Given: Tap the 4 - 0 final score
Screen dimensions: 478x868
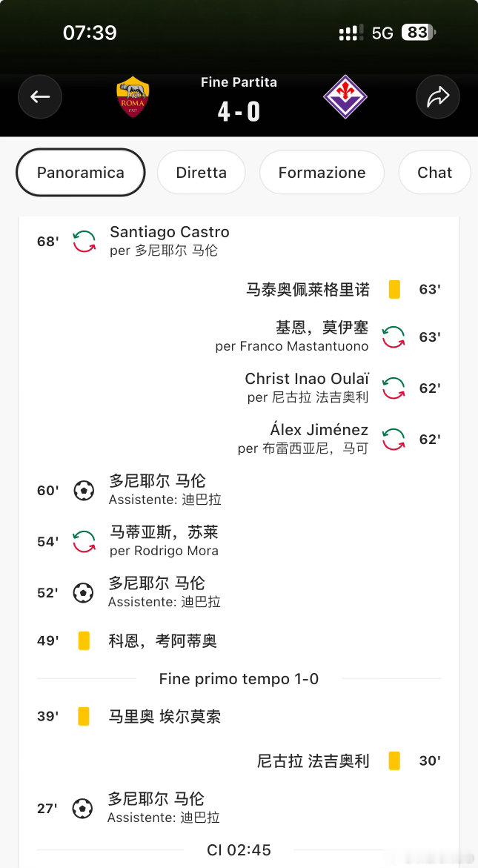Looking at the screenshot, I should pos(239,111).
